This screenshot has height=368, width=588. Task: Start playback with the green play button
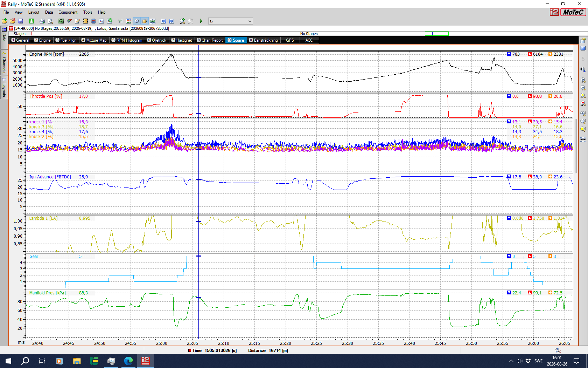(x=201, y=21)
